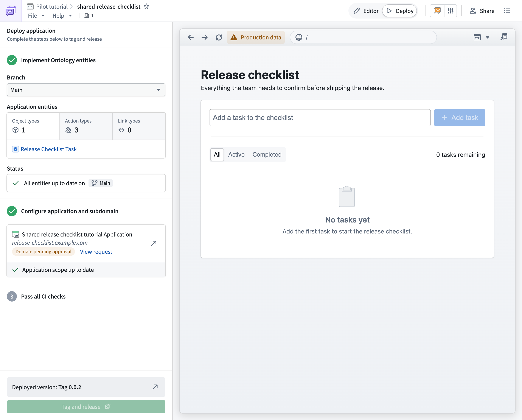Click the Tag and release button
The height and width of the screenshot is (420, 522).
86,407
